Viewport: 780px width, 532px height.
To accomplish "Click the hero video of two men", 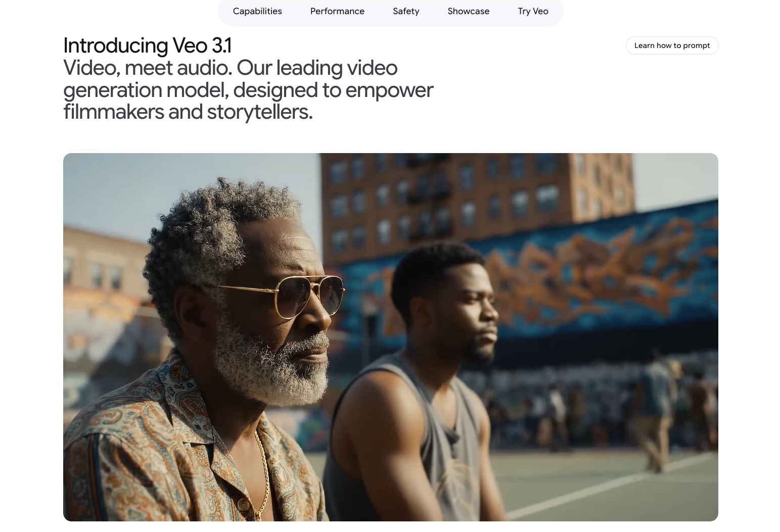I will [390, 337].
